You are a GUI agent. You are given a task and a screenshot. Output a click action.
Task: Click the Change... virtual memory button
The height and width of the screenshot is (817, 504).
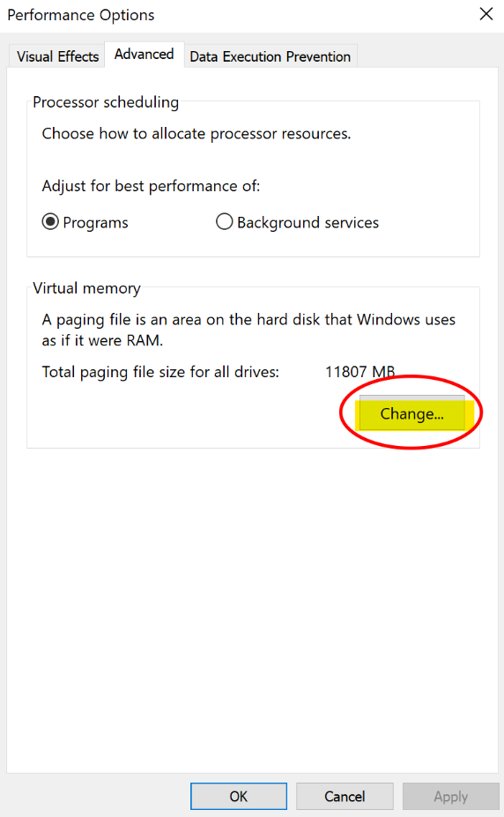tap(411, 413)
